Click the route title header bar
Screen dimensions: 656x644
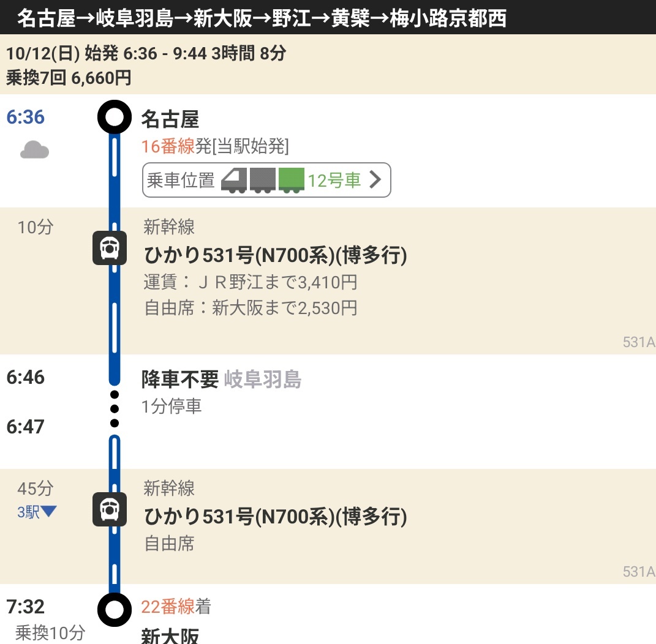[x=262, y=18]
